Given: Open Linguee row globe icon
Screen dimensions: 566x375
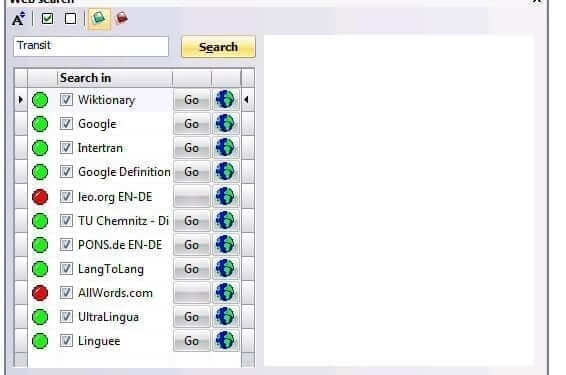Looking at the screenshot, I should point(225,341).
